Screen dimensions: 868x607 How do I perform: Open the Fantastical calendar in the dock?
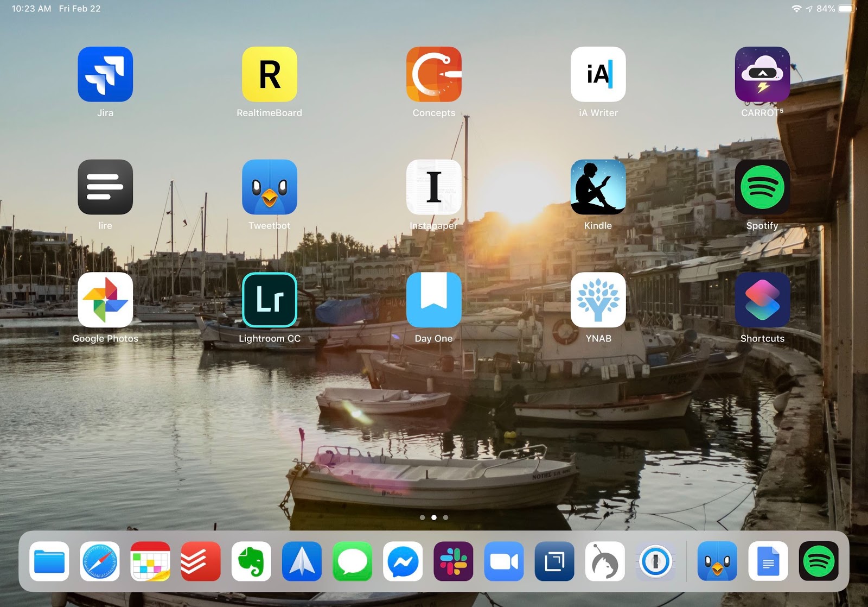[x=150, y=561]
